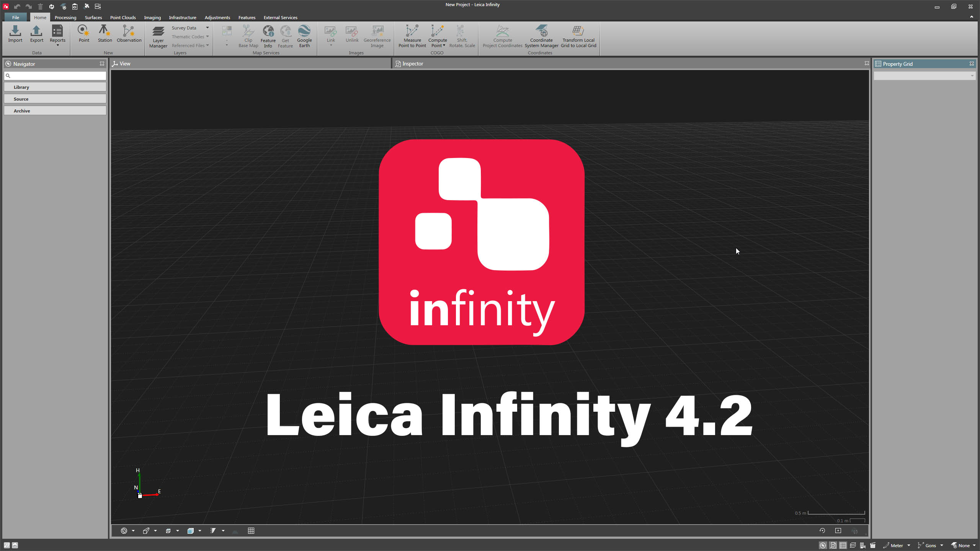Click the Import data icon
The height and width of the screenshot is (551, 980).
(x=15, y=34)
